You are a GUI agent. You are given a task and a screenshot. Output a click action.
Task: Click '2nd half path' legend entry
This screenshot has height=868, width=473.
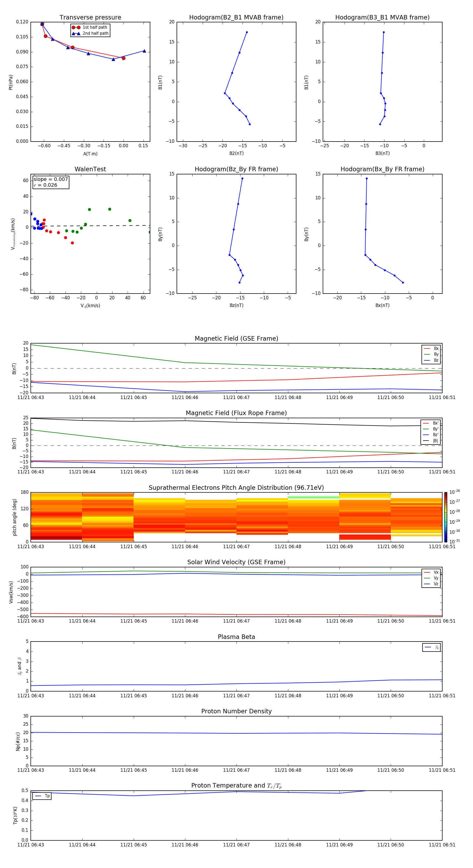click(91, 33)
